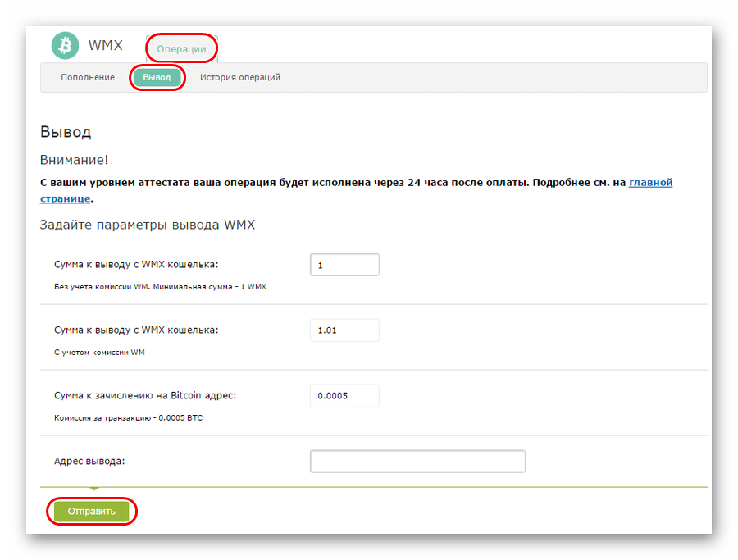
Task: Click the Bitcoin credit amount field 0.0005
Action: coord(344,396)
